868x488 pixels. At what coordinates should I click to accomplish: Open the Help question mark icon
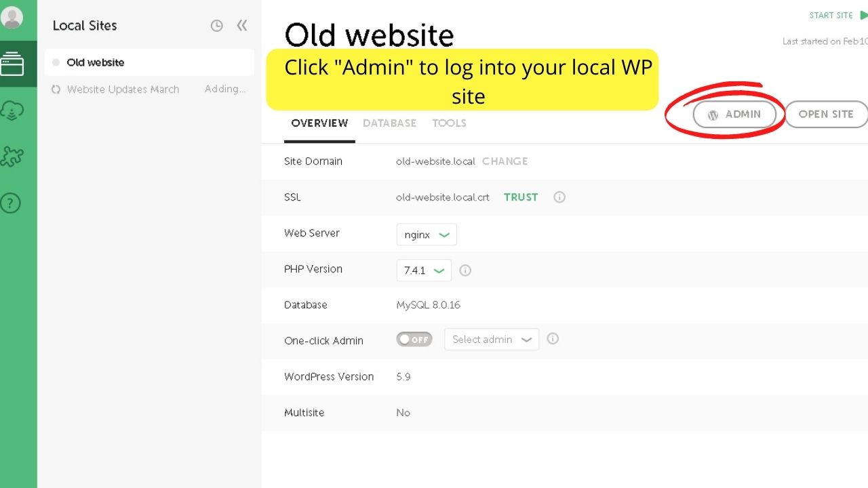click(x=10, y=202)
